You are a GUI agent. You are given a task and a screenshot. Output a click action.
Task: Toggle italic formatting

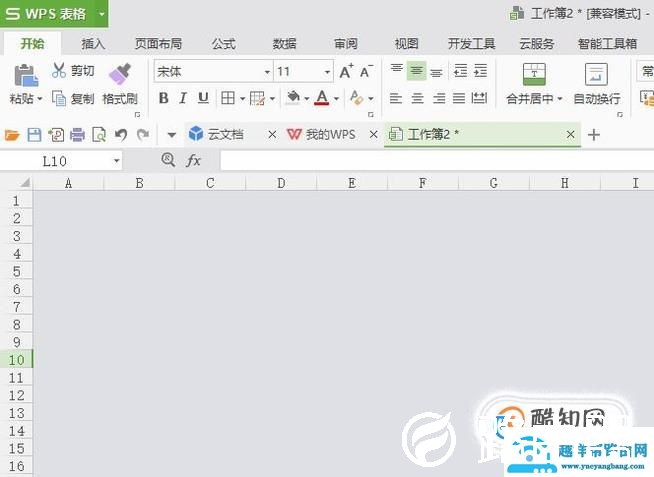(183, 98)
